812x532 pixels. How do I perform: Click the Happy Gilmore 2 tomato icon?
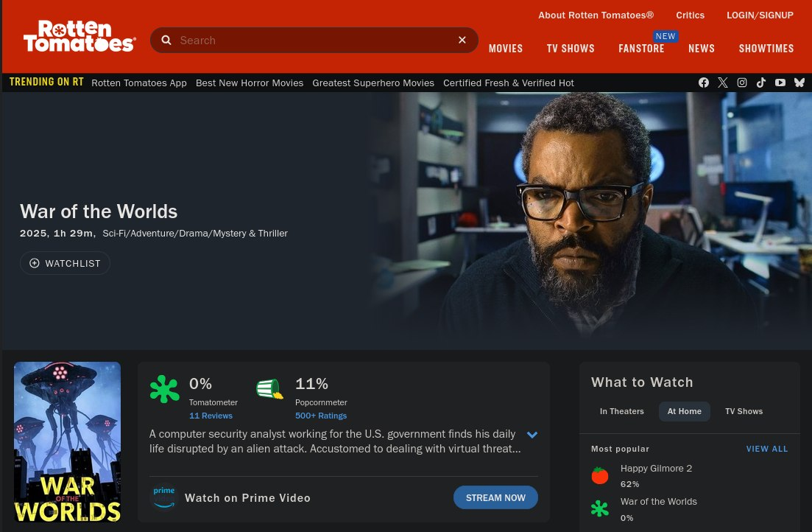click(600, 475)
